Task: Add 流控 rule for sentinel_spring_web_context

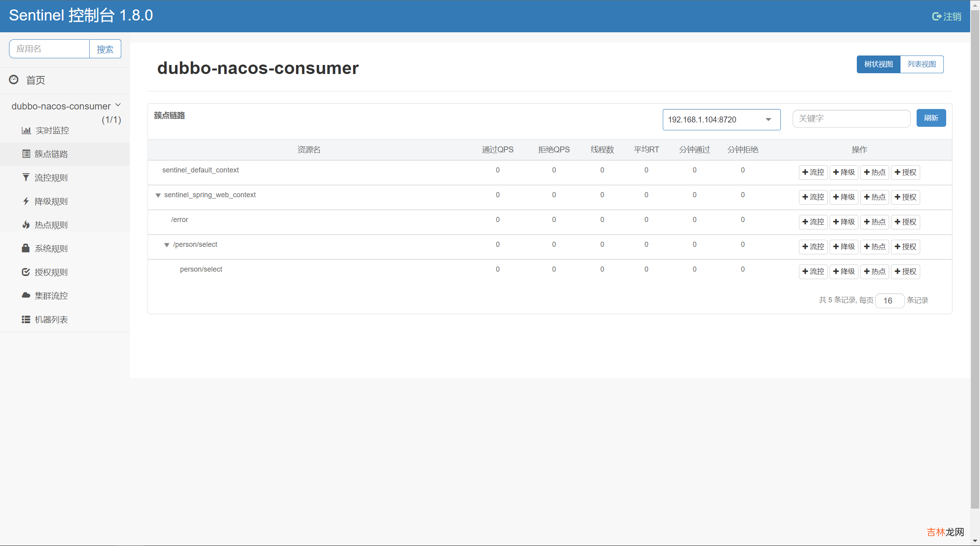Action: coord(813,197)
